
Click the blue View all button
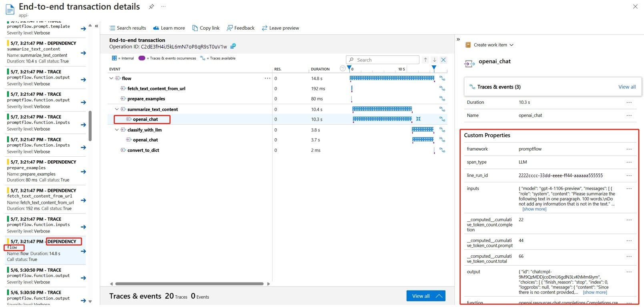425,296
